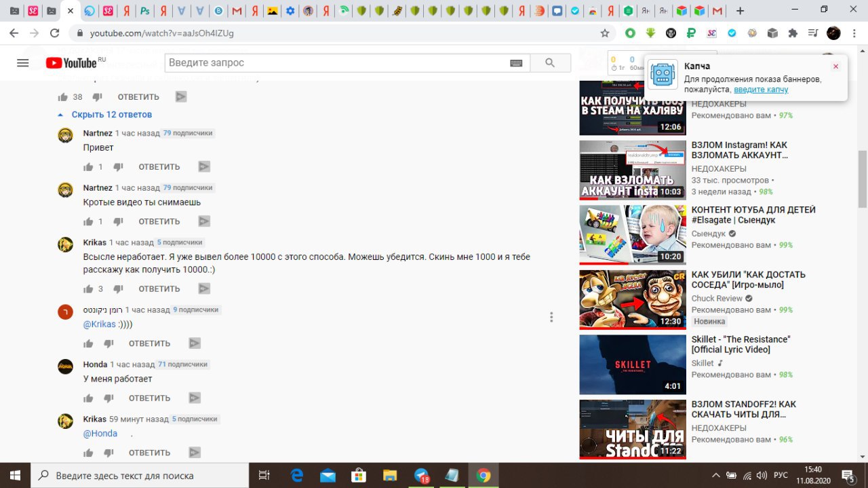Image resolution: width=868 pixels, height=488 pixels.
Task: Open "КАК УБИЛИ КАК ДОСТАТЬ СОСЕДА" thumbnail
Action: pyautogui.click(x=633, y=299)
